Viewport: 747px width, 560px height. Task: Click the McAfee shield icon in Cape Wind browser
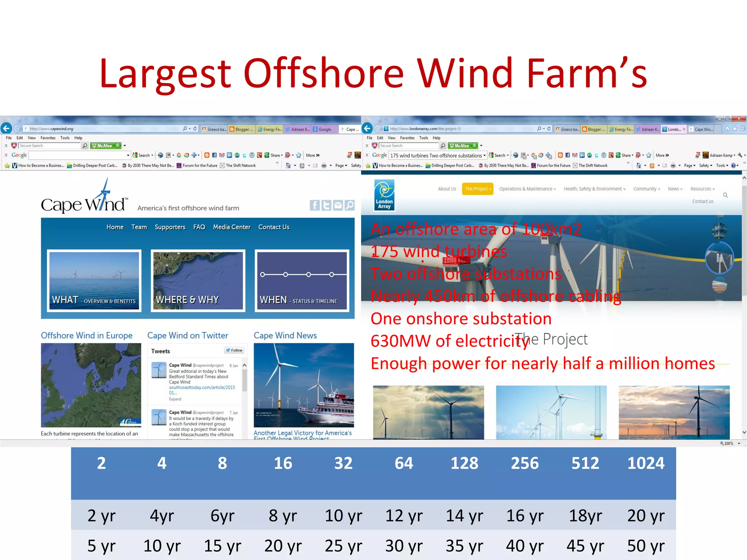point(14,145)
